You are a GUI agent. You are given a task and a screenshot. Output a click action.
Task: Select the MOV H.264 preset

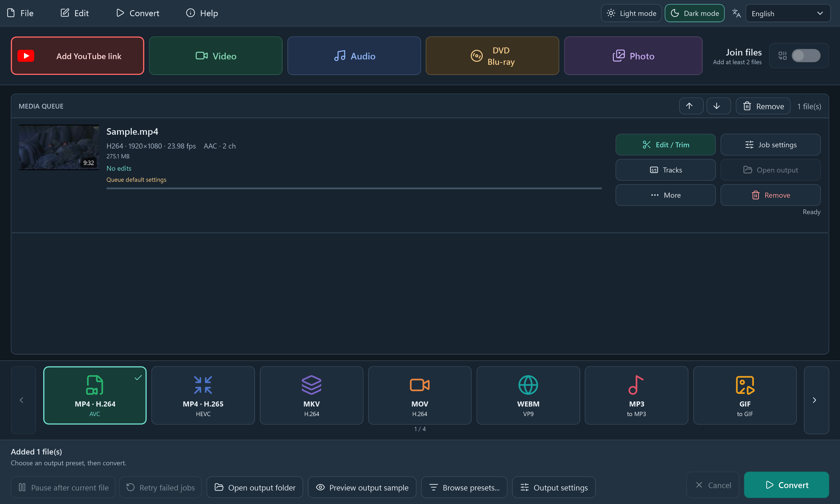pos(420,395)
